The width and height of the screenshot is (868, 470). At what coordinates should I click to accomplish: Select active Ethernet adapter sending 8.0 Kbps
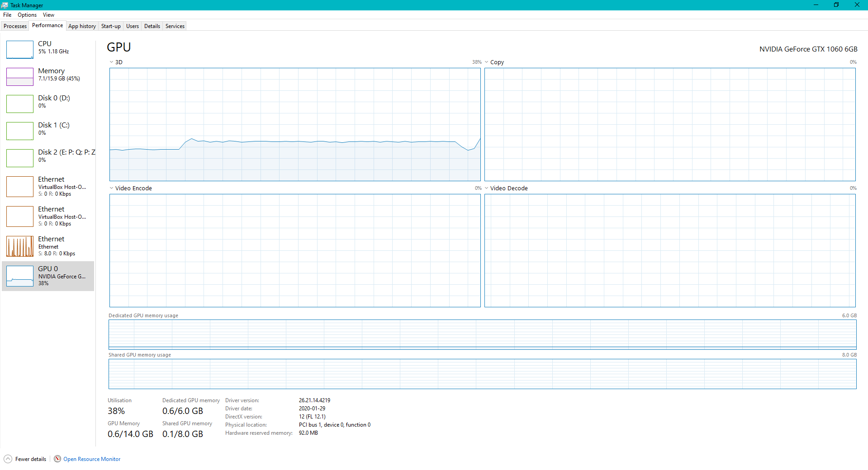click(x=48, y=246)
